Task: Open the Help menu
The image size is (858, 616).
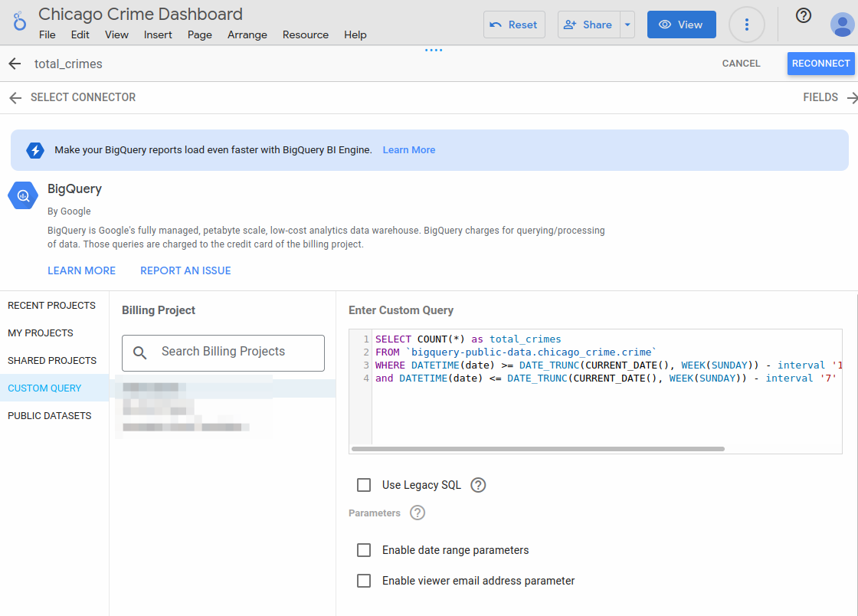Action: [x=355, y=34]
